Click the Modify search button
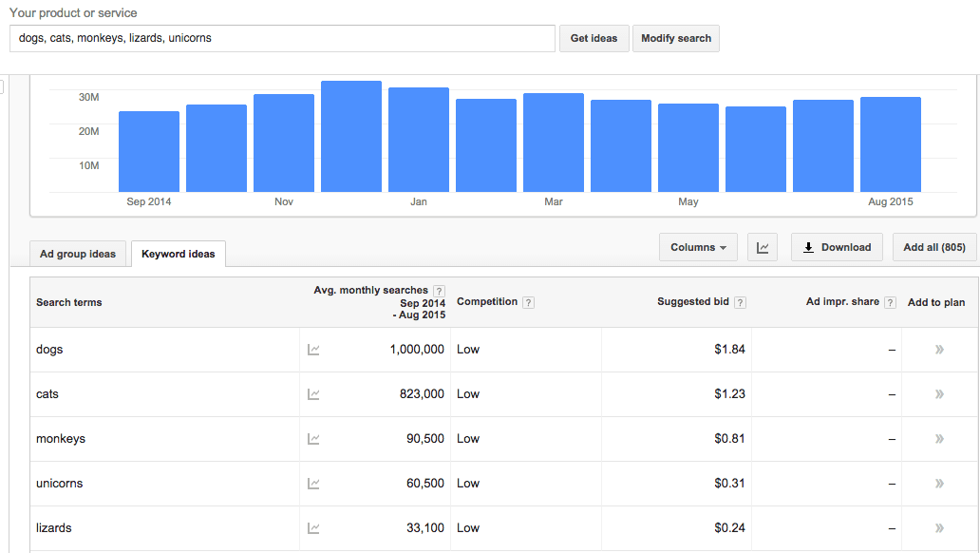980x553 pixels. pyautogui.click(x=675, y=38)
